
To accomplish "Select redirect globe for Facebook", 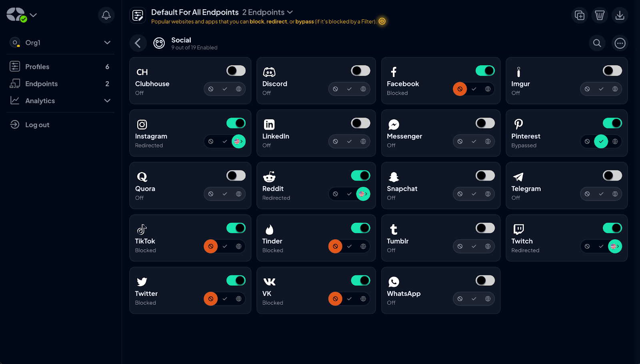I will tap(488, 89).
